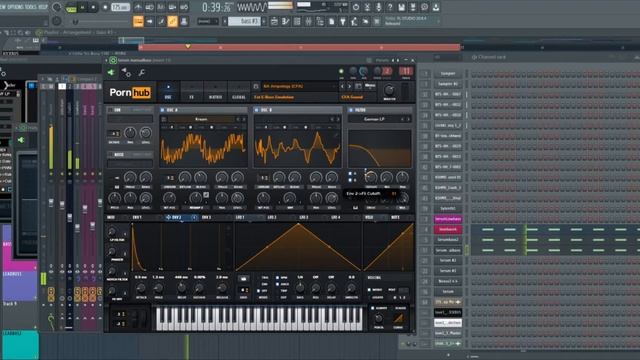Toggle loop recording icon in top toolbar

[184, 7]
